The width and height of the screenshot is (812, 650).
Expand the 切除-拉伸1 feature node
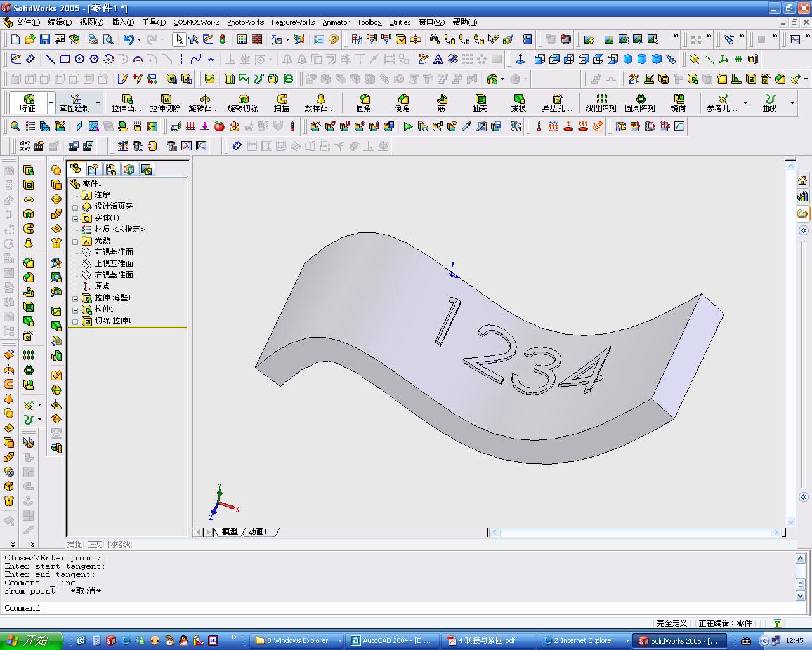[75, 321]
